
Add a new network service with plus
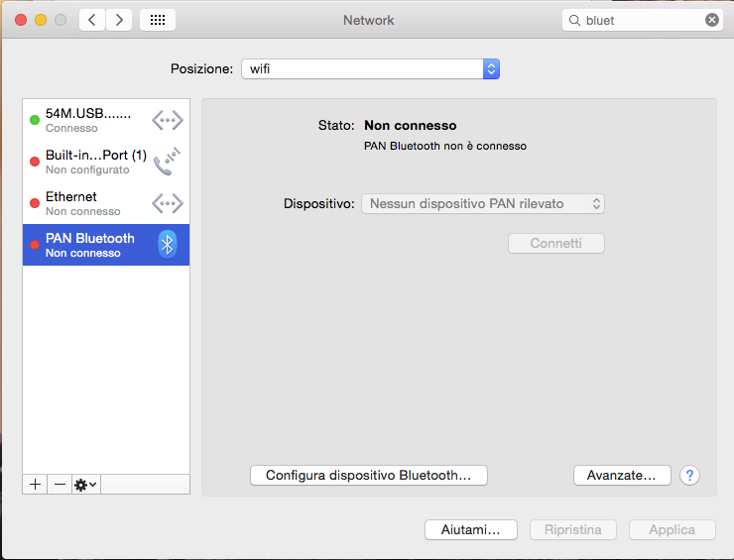click(x=35, y=485)
